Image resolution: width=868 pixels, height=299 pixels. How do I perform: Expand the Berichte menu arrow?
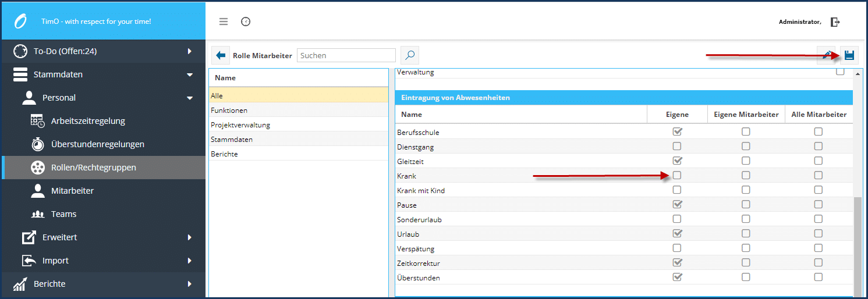coord(189,284)
